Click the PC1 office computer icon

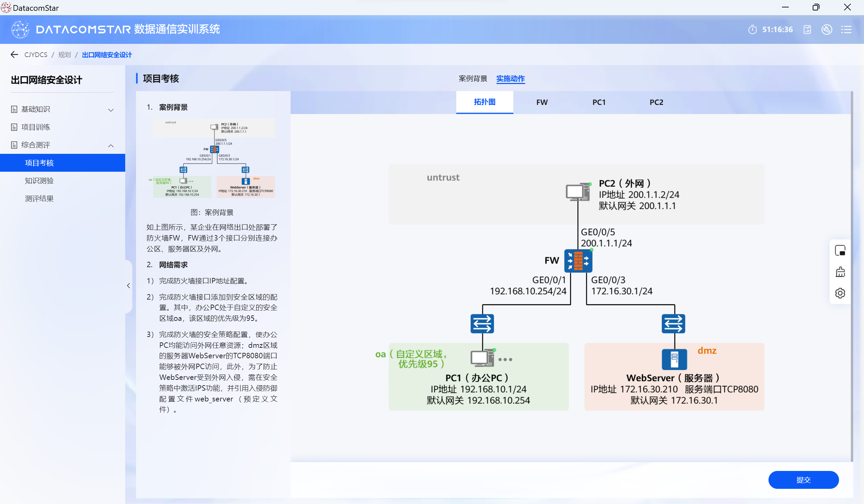tap(482, 358)
